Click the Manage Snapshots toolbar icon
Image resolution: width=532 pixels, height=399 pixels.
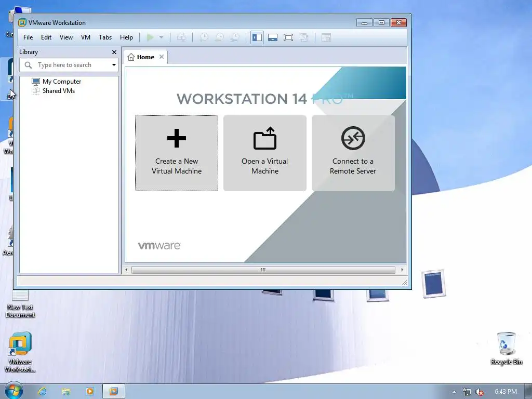235,37
